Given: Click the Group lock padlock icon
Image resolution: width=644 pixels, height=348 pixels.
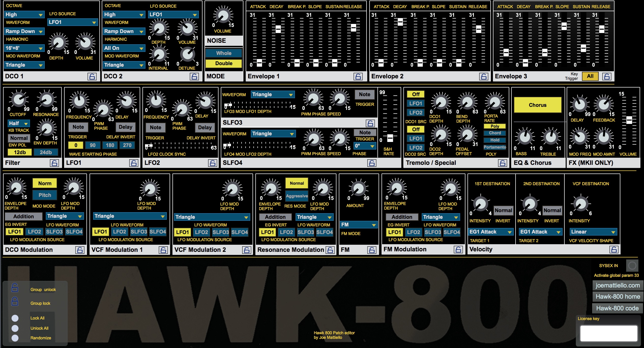Looking at the screenshot, I should click(x=15, y=301).
